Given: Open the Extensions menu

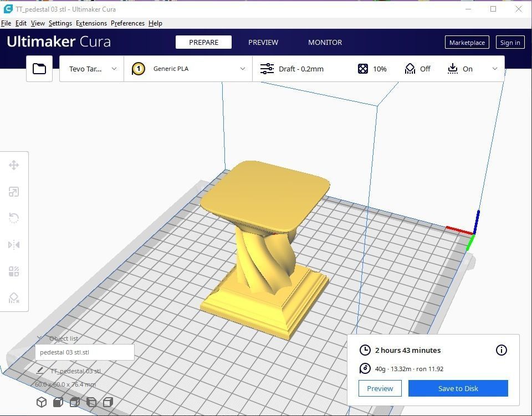Looking at the screenshot, I should (x=91, y=23).
